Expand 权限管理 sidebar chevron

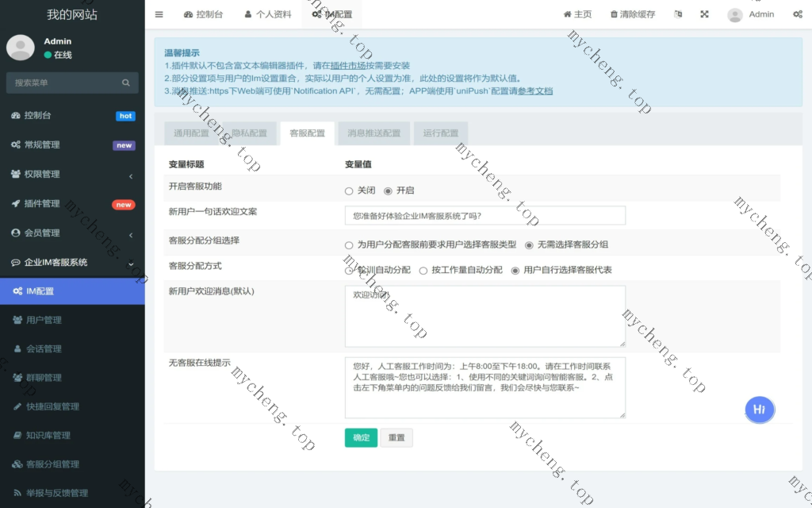(131, 176)
